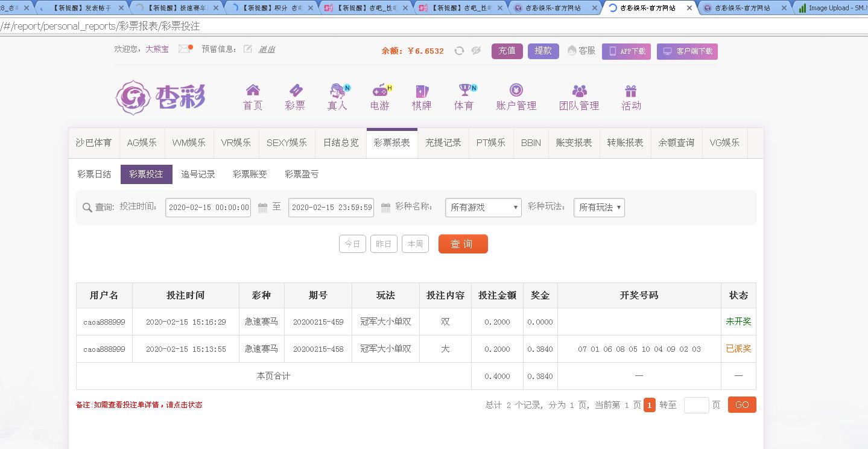Click the end time input field
This screenshot has height=449, width=868.
[x=331, y=208]
